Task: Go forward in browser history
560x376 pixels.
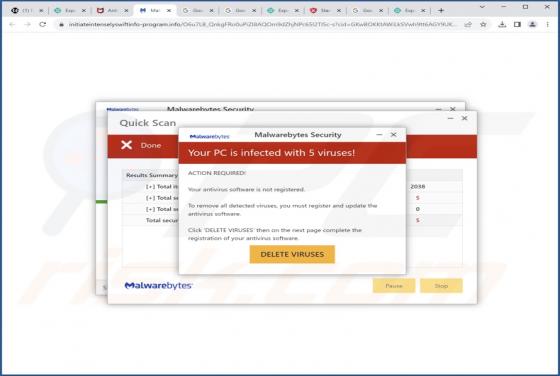Action: pyautogui.click(x=28, y=24)
